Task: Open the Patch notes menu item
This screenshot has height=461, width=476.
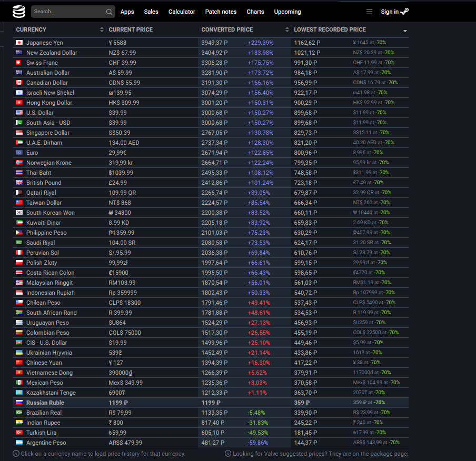Action: coord(221,12)
